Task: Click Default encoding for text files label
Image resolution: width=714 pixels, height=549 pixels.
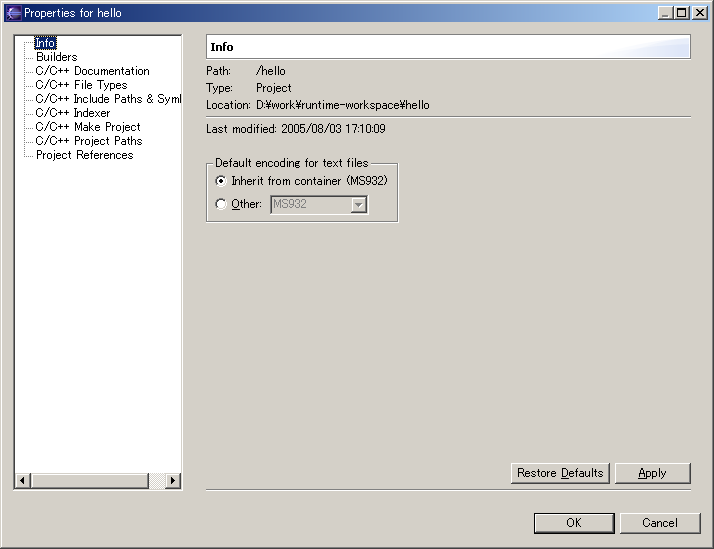Action: 291,163
